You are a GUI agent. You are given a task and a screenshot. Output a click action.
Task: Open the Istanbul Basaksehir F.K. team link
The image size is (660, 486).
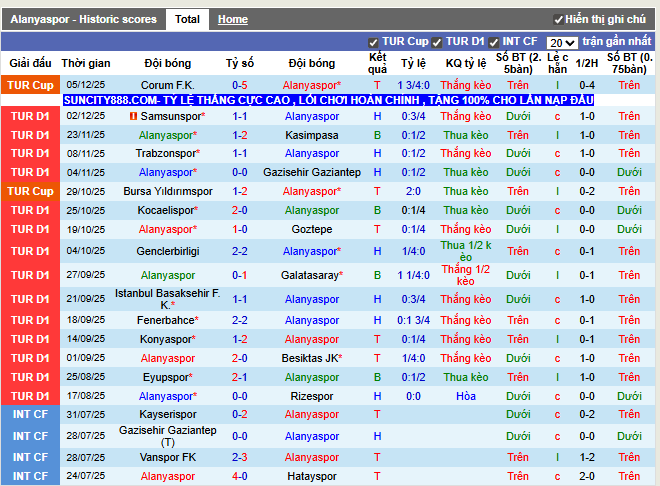[168, 299]
